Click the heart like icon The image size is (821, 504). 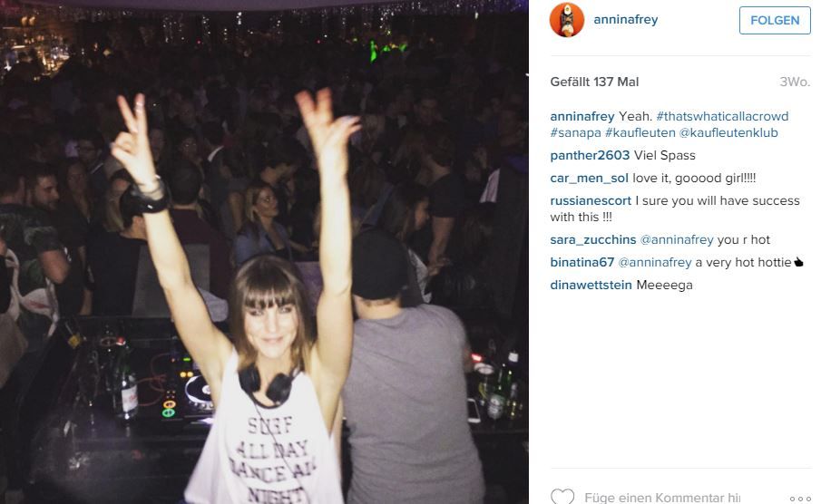click(562, 496)
